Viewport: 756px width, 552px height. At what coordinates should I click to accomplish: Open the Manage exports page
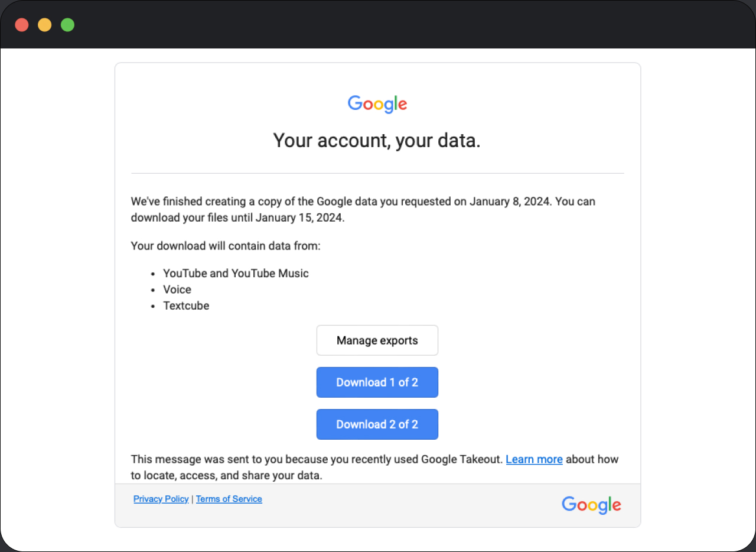tap(377, 340)
